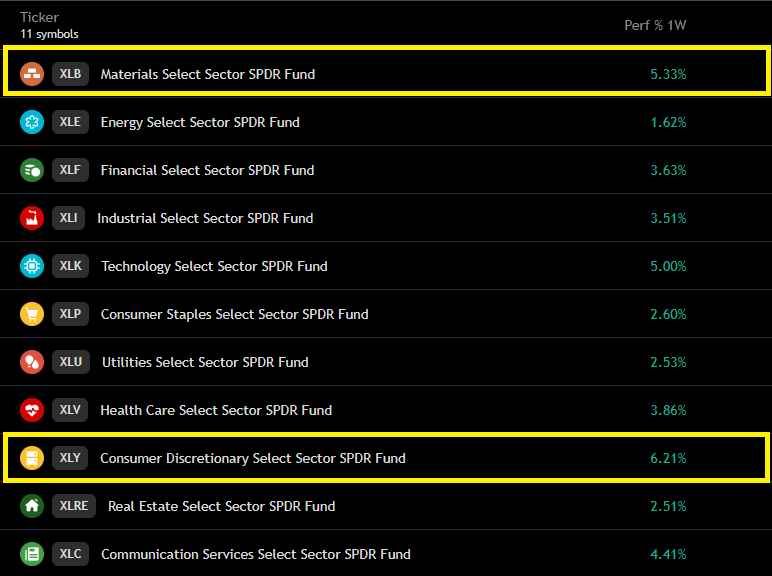Select the XLRE ticker badge
Viewport: 772px width, 576px height.
pos(74,506)
